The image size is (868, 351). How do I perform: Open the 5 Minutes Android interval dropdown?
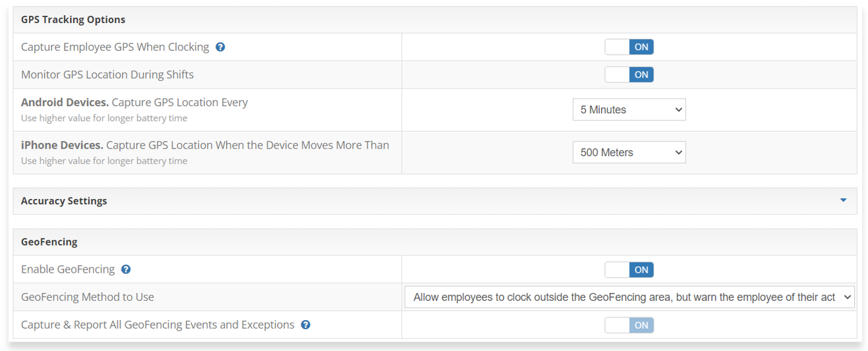click(629, 110)
